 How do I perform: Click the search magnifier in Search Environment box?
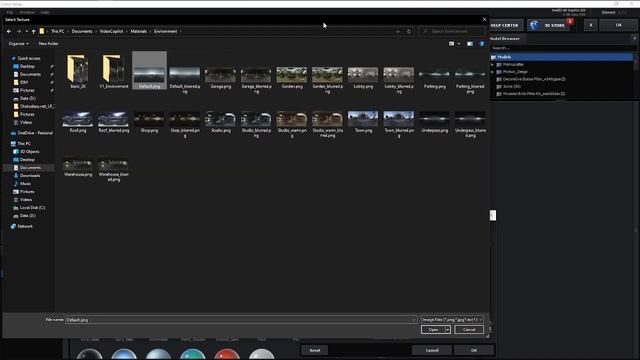pos(425,31)
